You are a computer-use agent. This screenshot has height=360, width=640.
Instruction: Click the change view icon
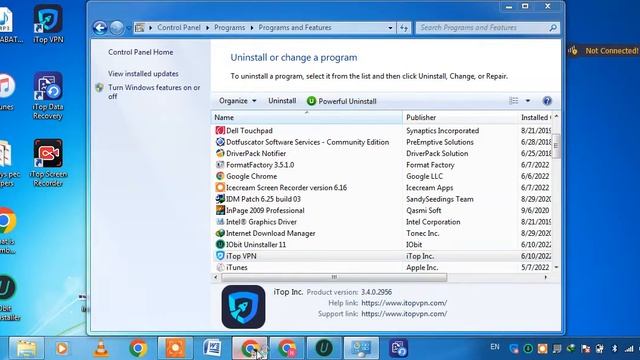(513, 101)
